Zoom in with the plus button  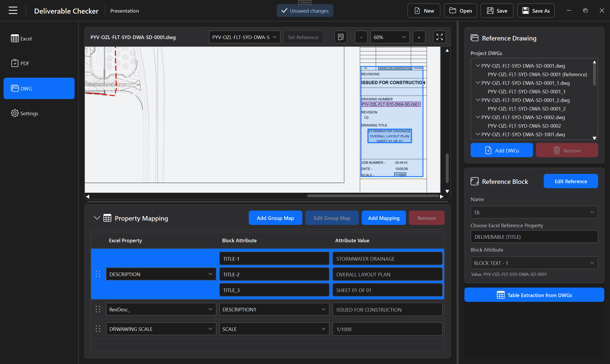(419, 37)
